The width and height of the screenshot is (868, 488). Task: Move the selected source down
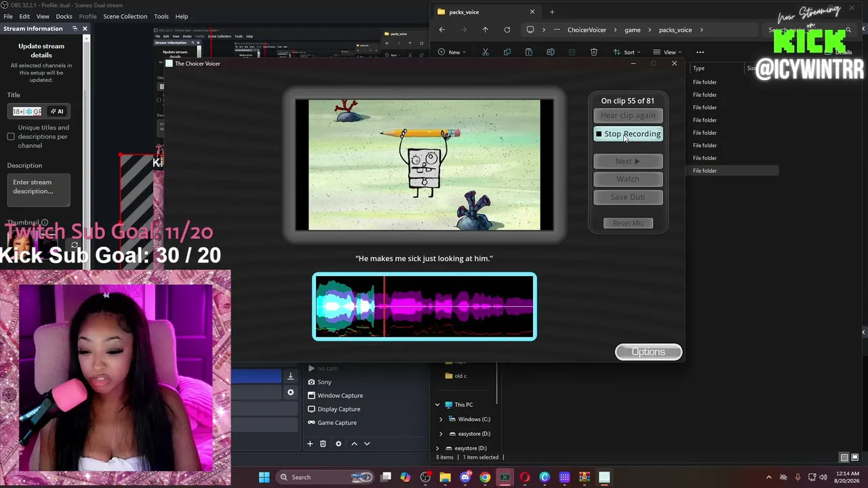click(367, 443)
